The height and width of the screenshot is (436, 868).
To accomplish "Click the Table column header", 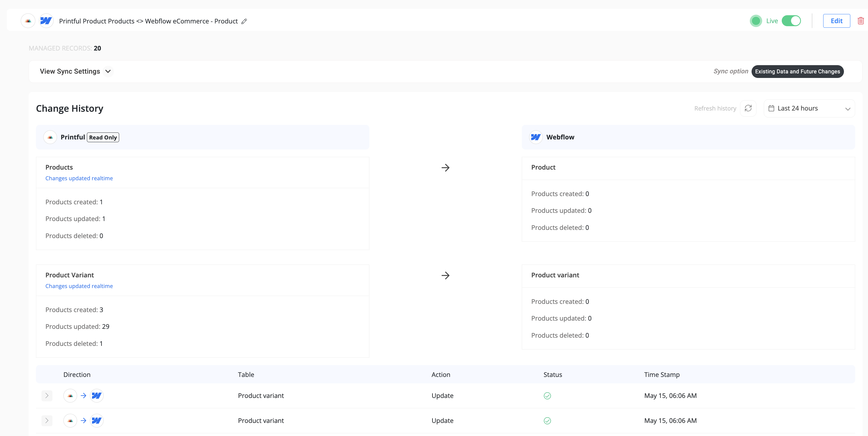I will [246, 374].
